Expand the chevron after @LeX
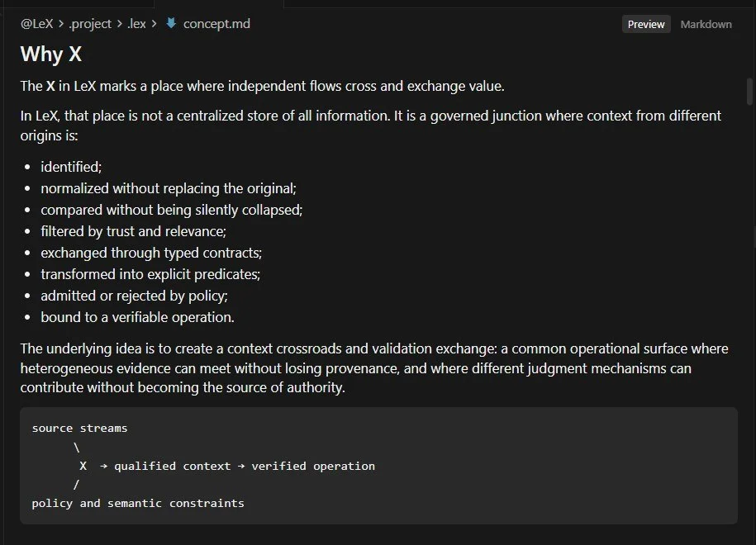 (61, 24)
